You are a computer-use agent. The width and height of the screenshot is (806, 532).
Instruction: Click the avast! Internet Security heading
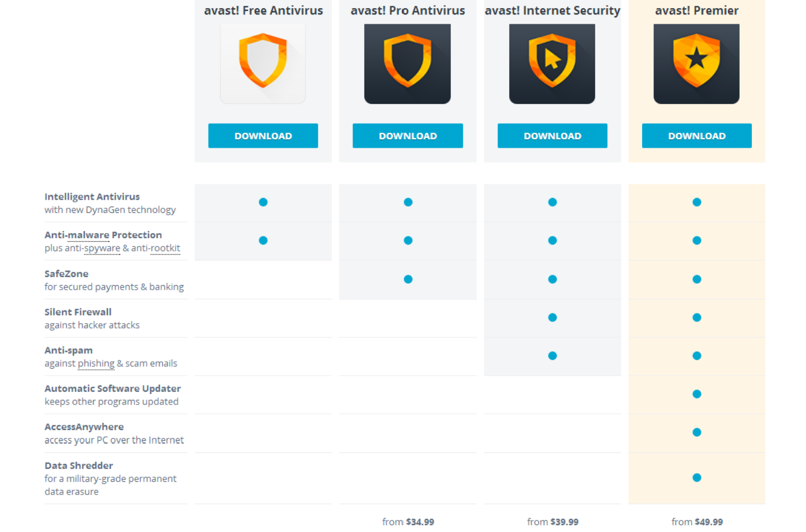(553, 10)
